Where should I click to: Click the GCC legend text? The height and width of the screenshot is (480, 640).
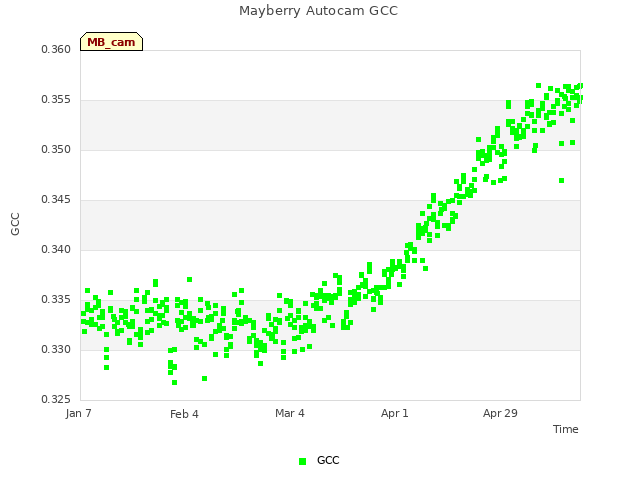[328, 460]
